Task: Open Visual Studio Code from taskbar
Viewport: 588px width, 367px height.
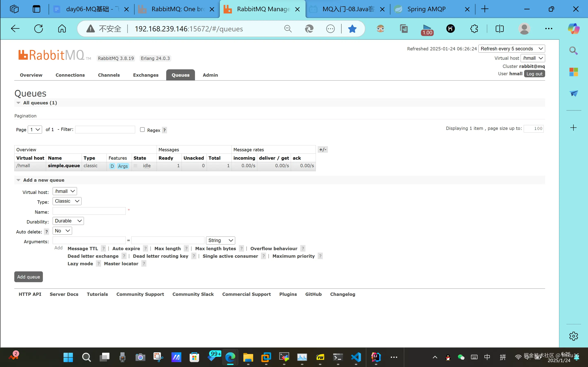Action: tap(356, 357)
